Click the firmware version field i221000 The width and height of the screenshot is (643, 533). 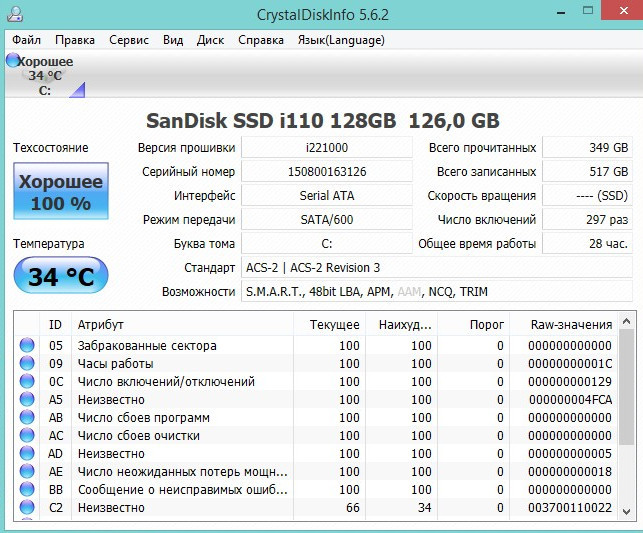(x=327, y=148)
